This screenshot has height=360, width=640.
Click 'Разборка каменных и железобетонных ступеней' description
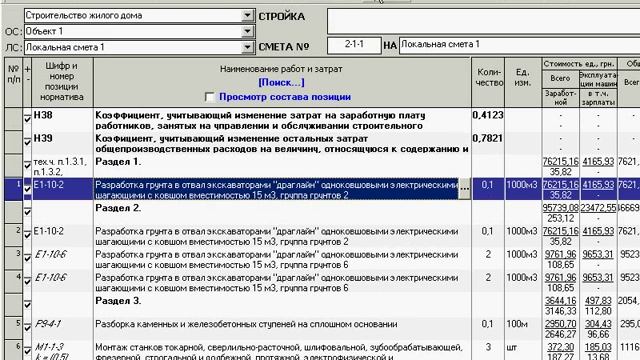[246, 324]
